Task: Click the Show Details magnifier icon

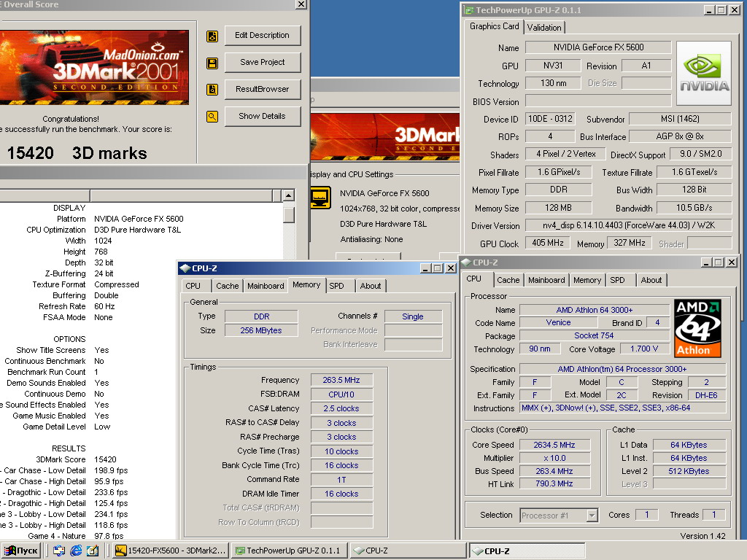Action: click(212, 116)
